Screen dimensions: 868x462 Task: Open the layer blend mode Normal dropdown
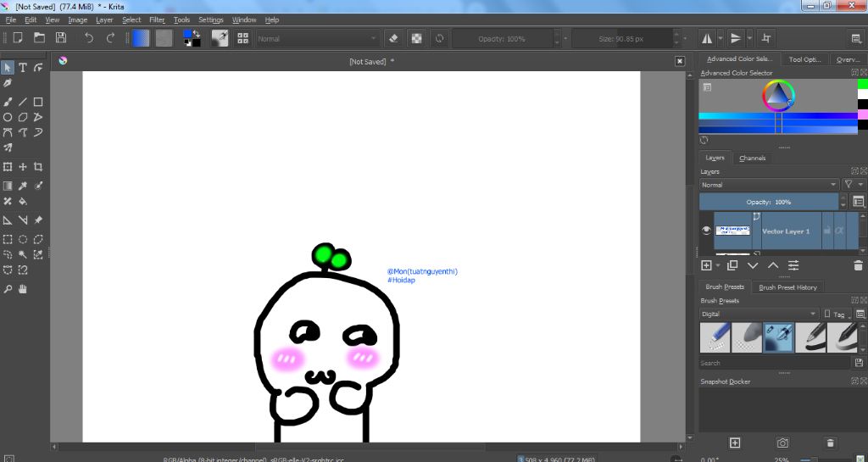click(769, 185)
